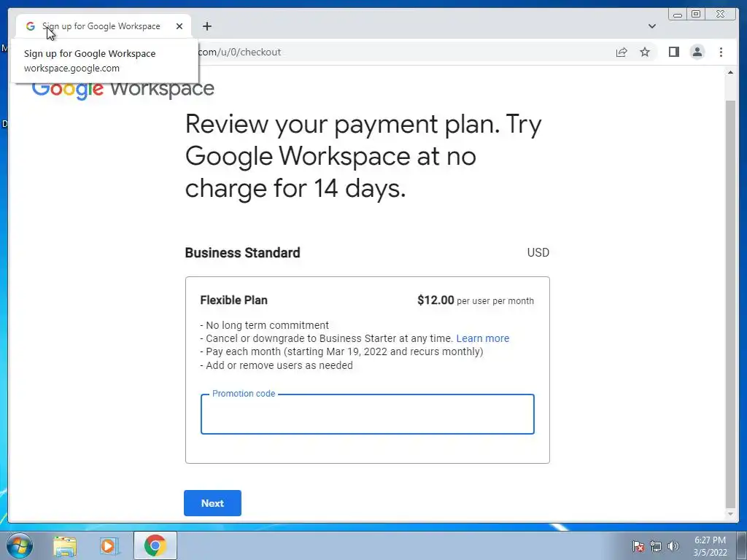Click the Add or remove users line
747x560 pixels.
click(276, 365)
